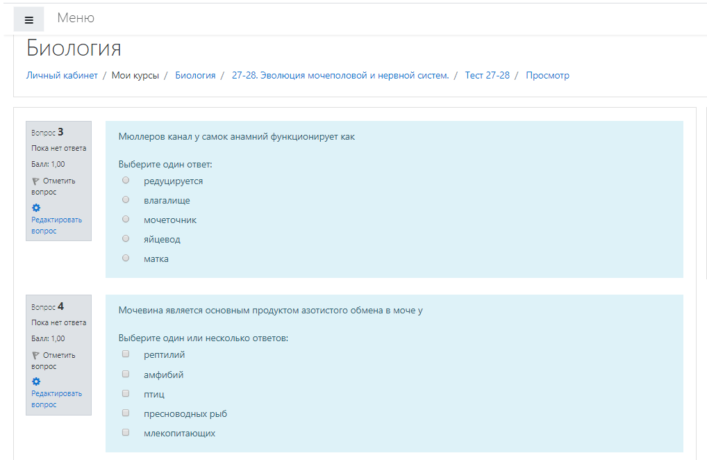This screenshot has width=707, height=460.
Task: Choose the 'влагалище' answer option
Action: pos(126,200)
